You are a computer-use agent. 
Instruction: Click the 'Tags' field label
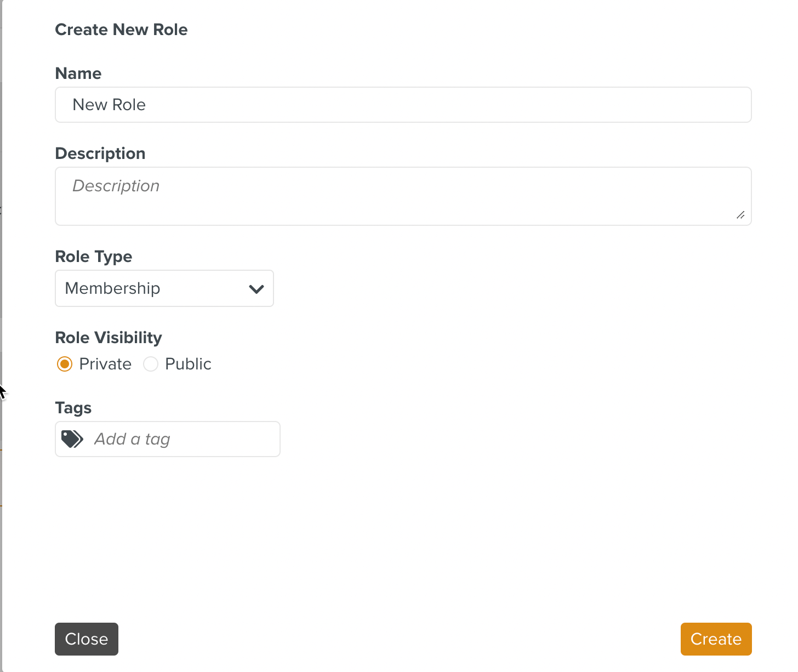[x=73, y=408]
